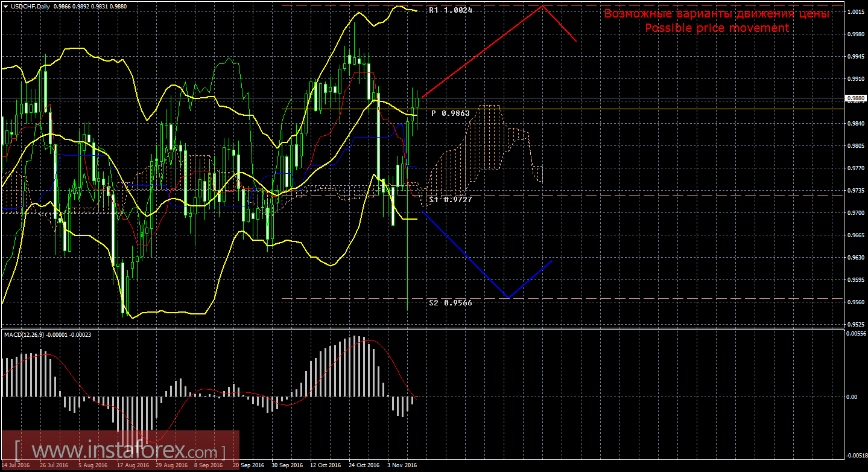The height and width of the screenshot is (472, 868).
Task: Click the peak of the red forecast line
Action: pyautogui.click(x=542, y=6)
